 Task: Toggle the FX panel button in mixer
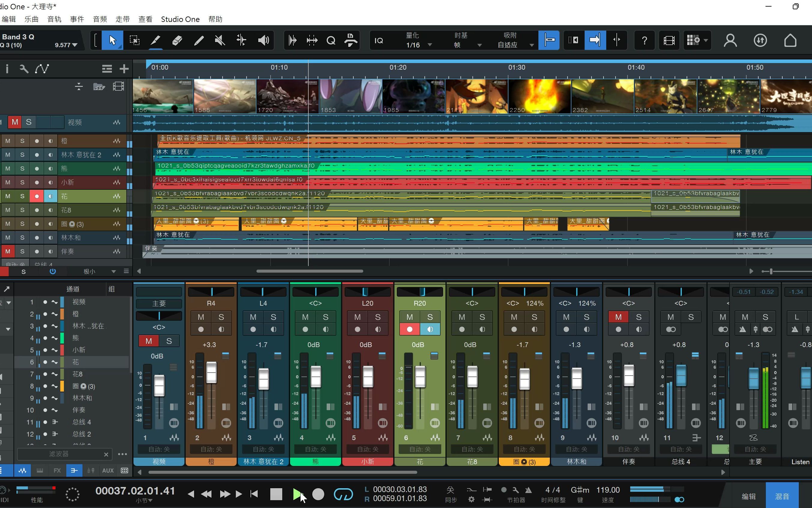pyautogui.click(x=57, y=471)
